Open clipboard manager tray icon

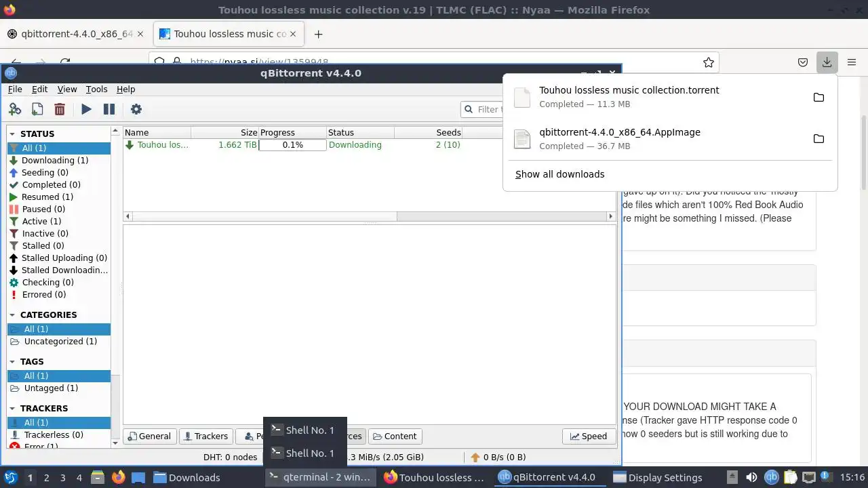[x=790, y=477]
